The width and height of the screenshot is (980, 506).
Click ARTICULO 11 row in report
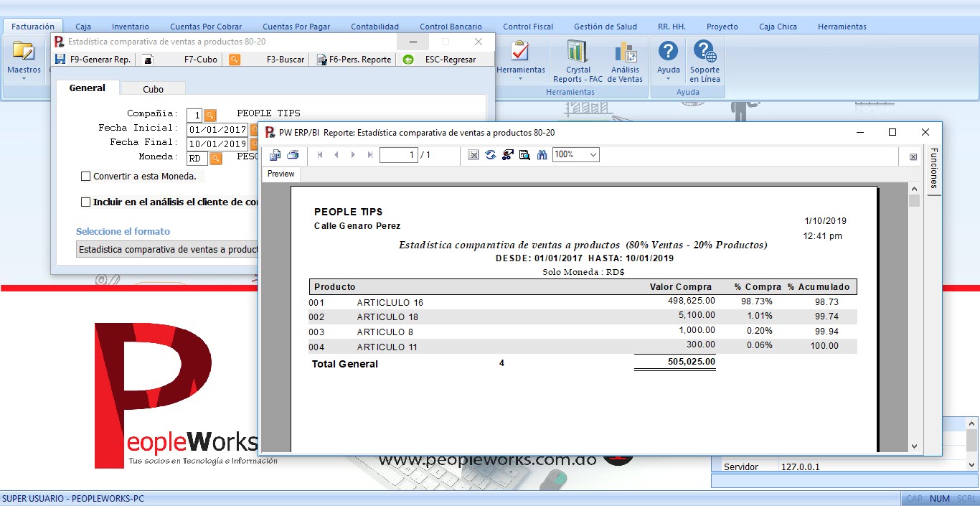(x=583, y=347)
